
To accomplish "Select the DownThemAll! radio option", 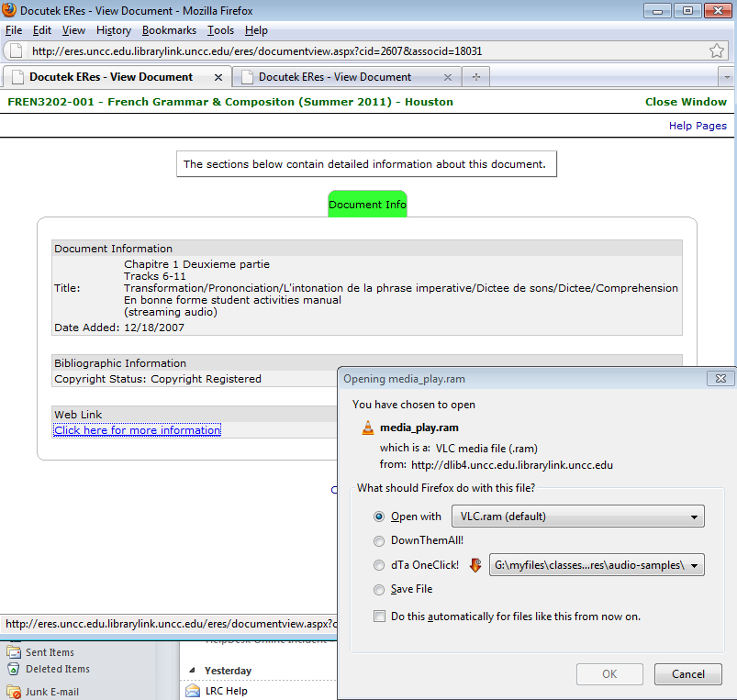I will pyautogui.click(x=380, y=541).
